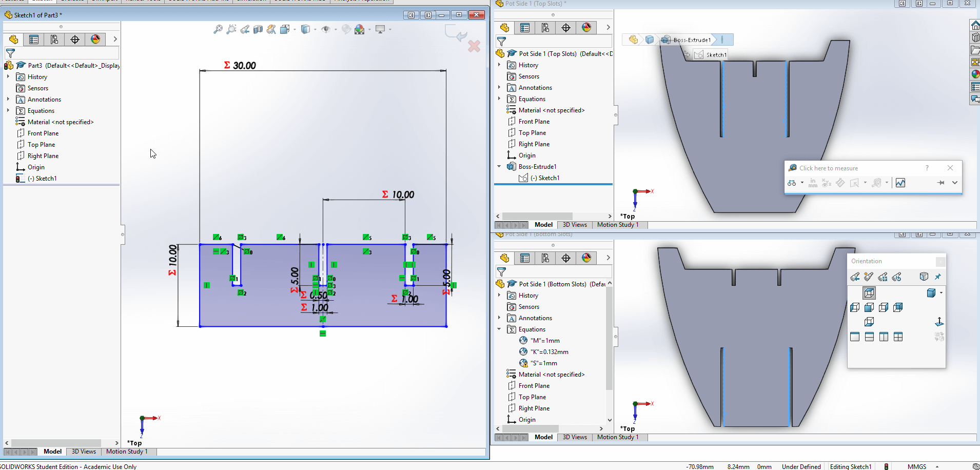Click Create Sensor graph icon in Measure dialog
The height and width of the screenshot is (470, 980).
coord(900,183)
